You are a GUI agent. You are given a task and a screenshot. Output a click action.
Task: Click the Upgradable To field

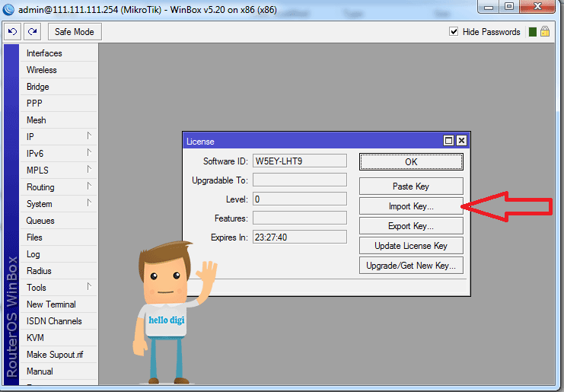click(x=300, y=180)
